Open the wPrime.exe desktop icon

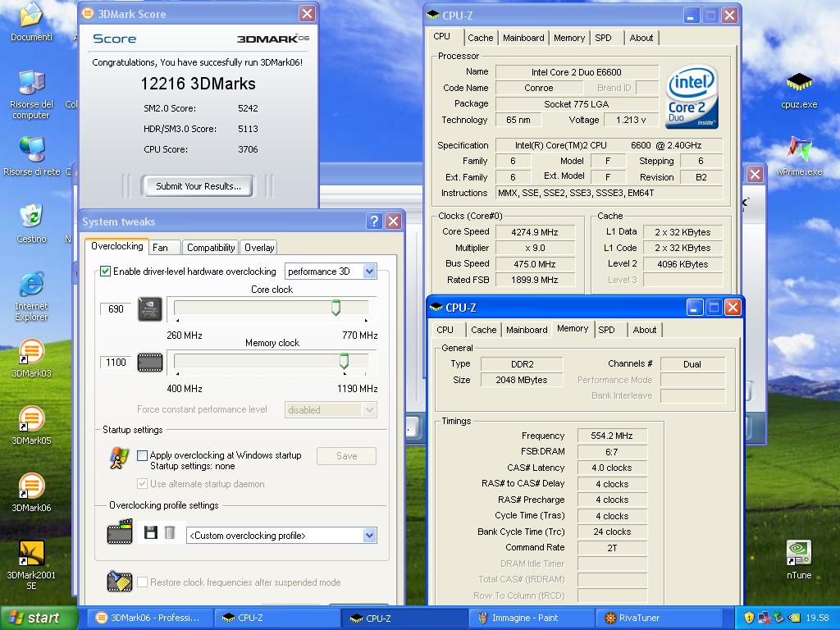coord(799,157)
